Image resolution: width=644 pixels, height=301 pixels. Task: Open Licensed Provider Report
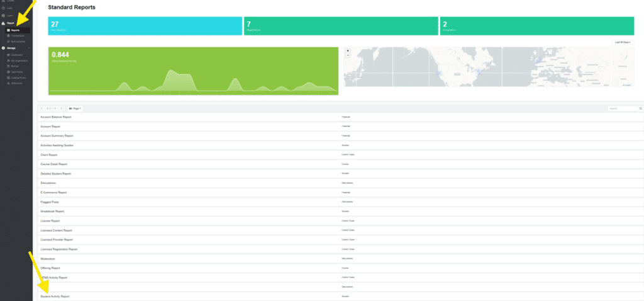[340, 240]
